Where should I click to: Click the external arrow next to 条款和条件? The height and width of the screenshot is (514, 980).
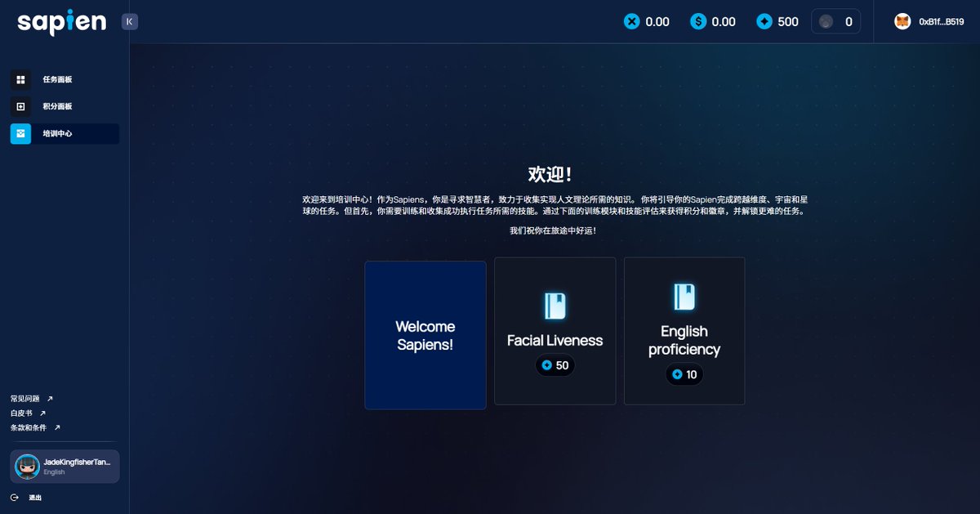pyautogui.click(x=57, y=427)
